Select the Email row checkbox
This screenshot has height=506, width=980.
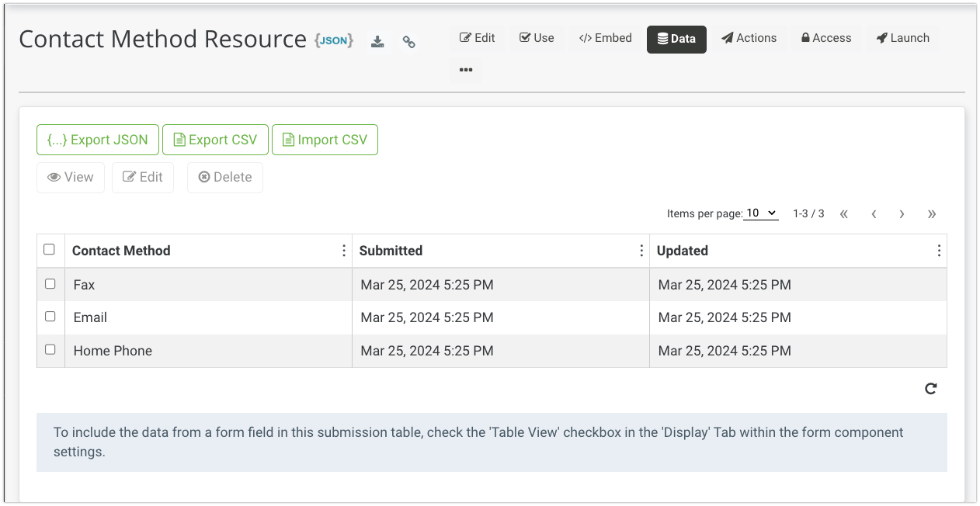point(50,317)
